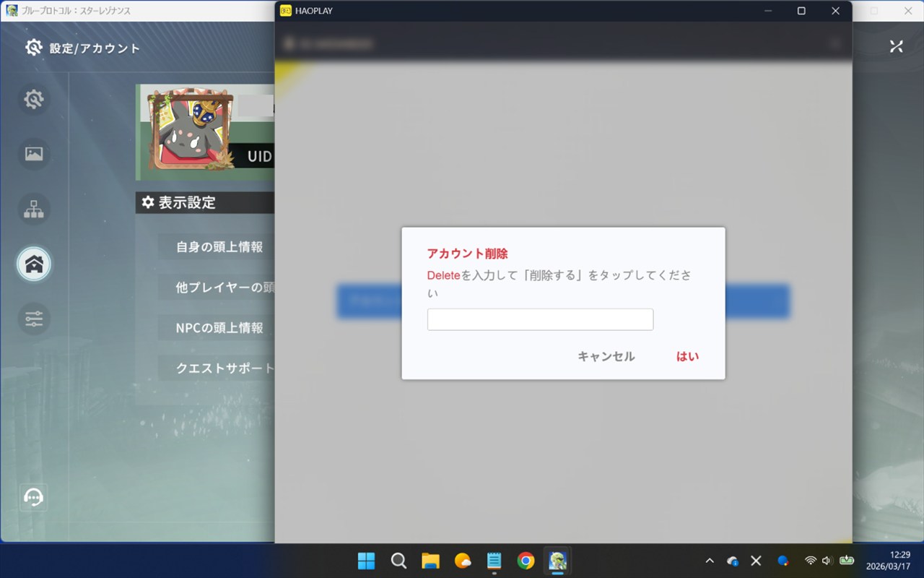This screenshot has width=924, height=578.
Task: Expand the system tray hidden icons chevron
Action: [x=710, y=561]
